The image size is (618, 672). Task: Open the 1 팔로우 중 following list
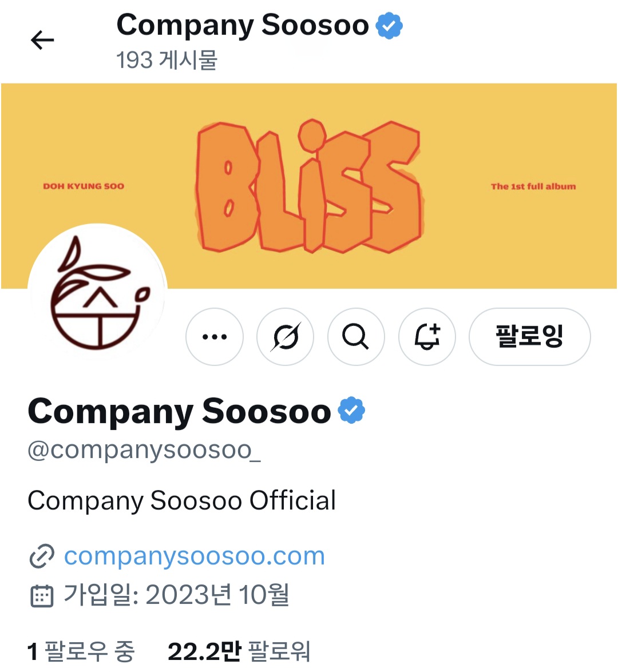(x=81, y=651)
